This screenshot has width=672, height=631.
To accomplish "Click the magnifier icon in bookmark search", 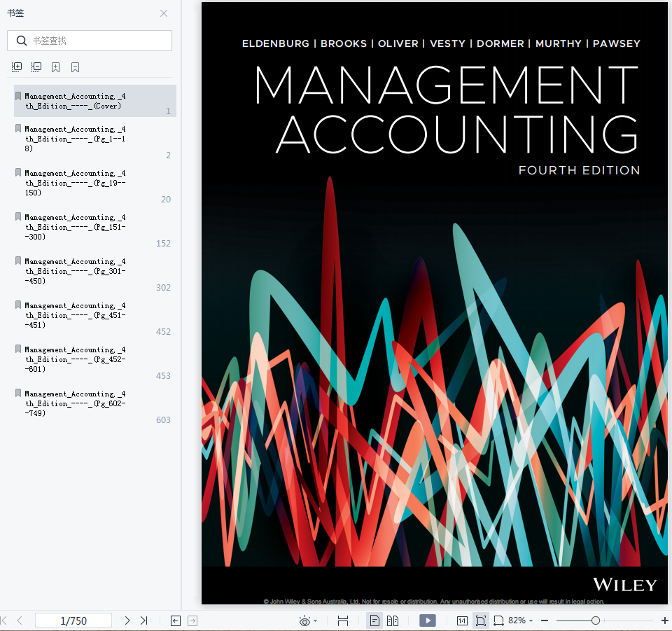I will pyautogui.click(x=22, y=41).
